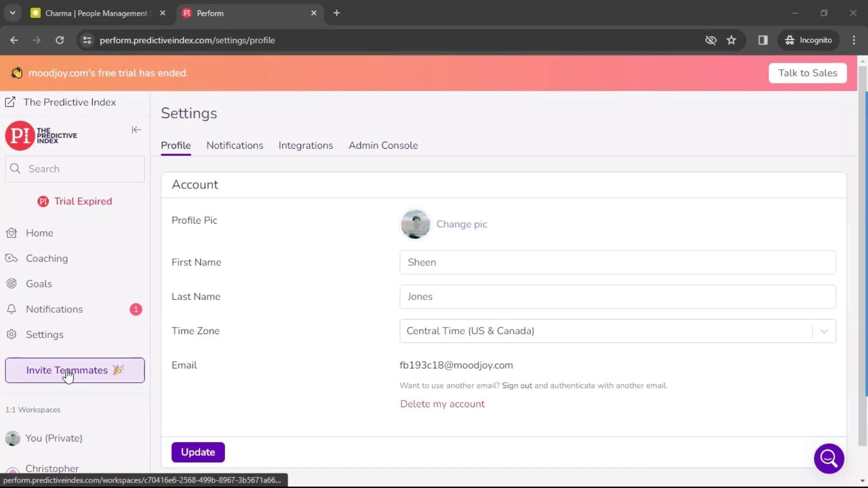Click the Update button
The image size is (868, 488).
point(198,452)
